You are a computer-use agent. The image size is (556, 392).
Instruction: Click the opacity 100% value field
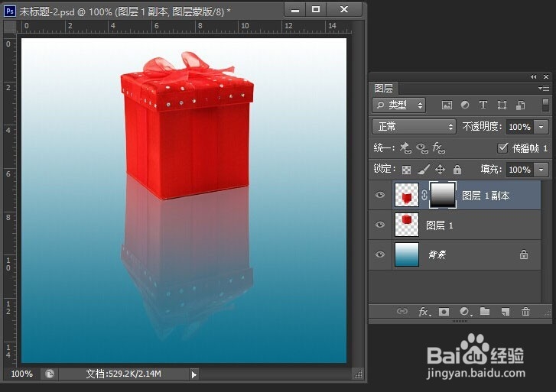pos(520,127)
